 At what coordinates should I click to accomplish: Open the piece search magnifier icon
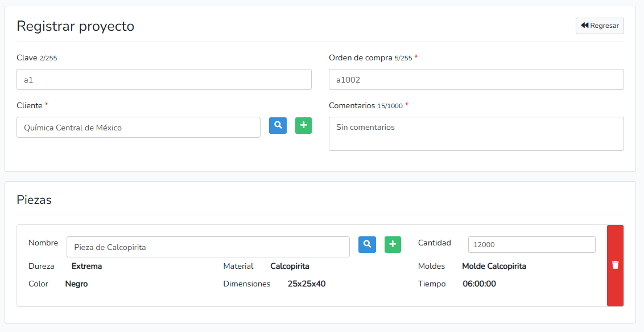point(367,244)
